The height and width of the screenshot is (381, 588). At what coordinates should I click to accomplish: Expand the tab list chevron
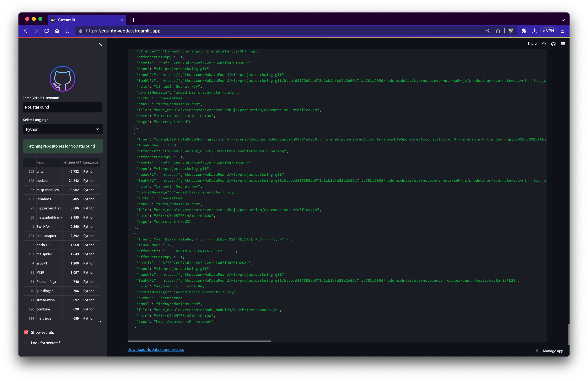563,20
